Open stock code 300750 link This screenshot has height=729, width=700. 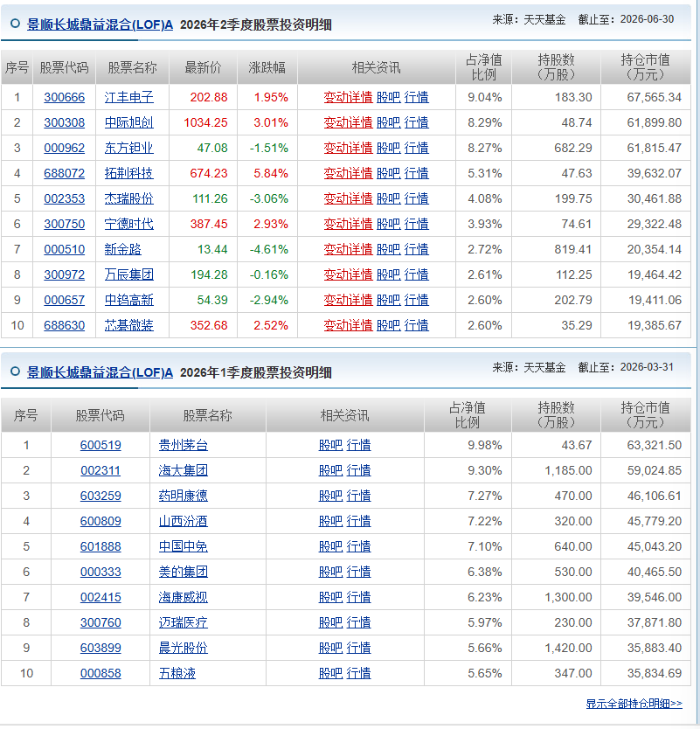point(64,224)
